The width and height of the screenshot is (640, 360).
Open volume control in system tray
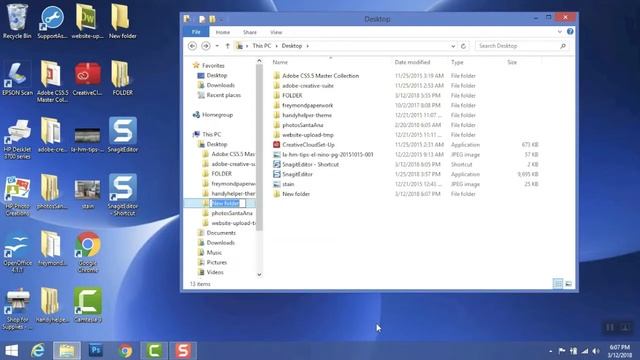pyautogui.click(x=596, y=351)
